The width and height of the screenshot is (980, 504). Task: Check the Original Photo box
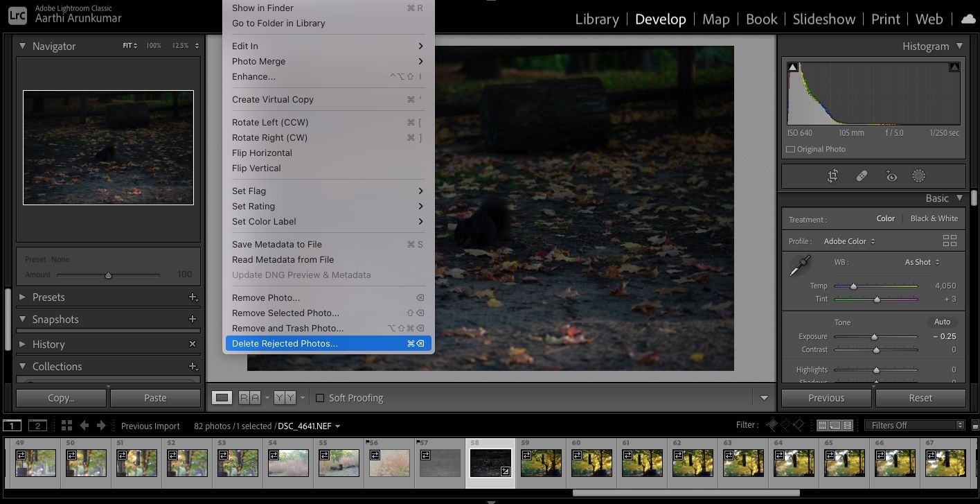point(790,148)
